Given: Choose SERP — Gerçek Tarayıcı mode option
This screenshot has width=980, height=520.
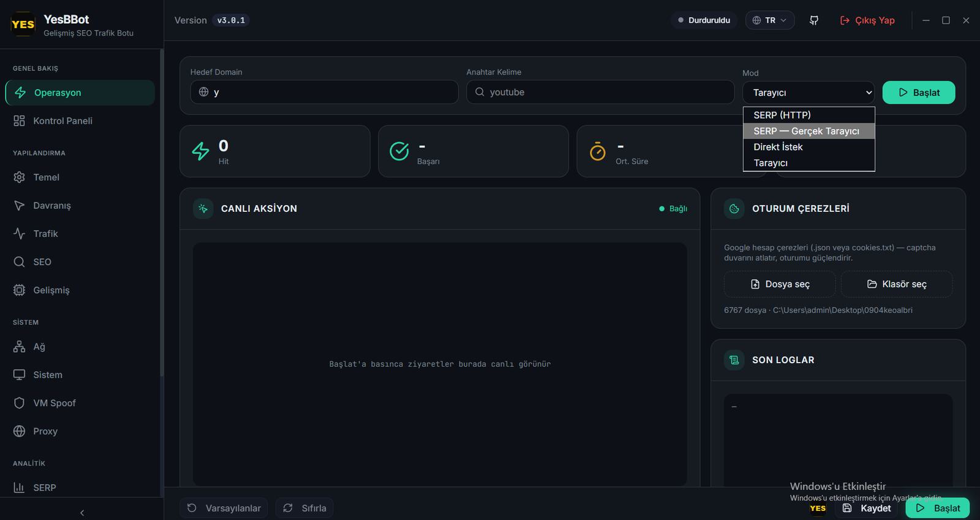Looking at the screenshot, I should point(809,131).
